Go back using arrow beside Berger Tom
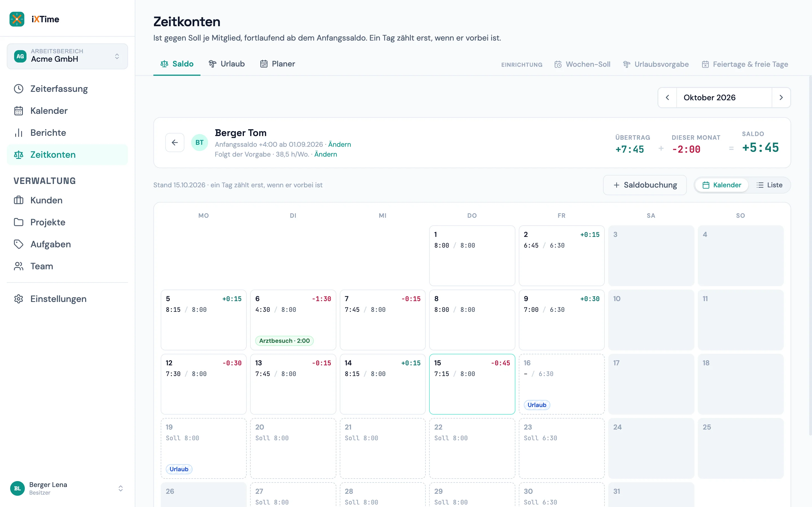The width and height of the screenshot is (812, 507). pyautogui.click(x=175, y=143)
